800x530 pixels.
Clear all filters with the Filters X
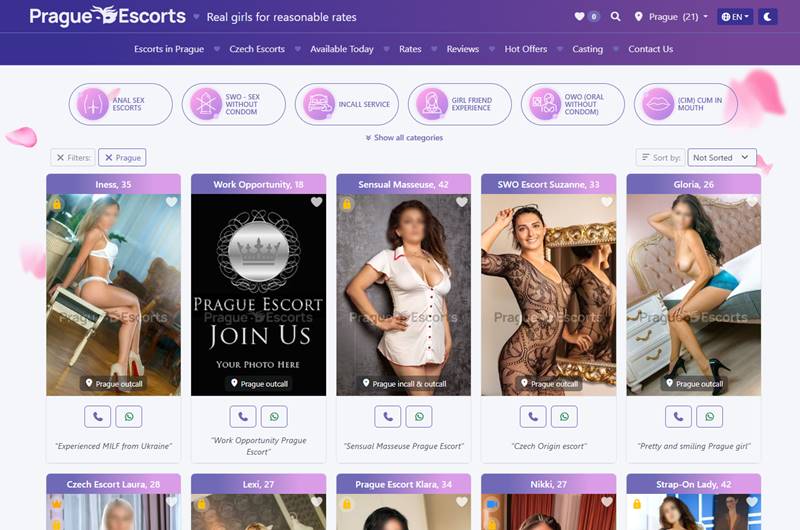click(73, 158)
